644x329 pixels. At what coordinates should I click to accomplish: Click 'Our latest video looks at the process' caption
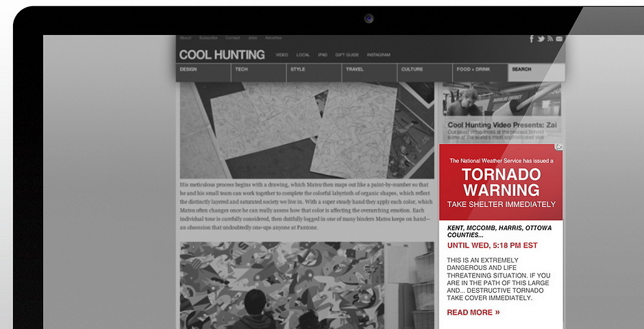point(496,135)
